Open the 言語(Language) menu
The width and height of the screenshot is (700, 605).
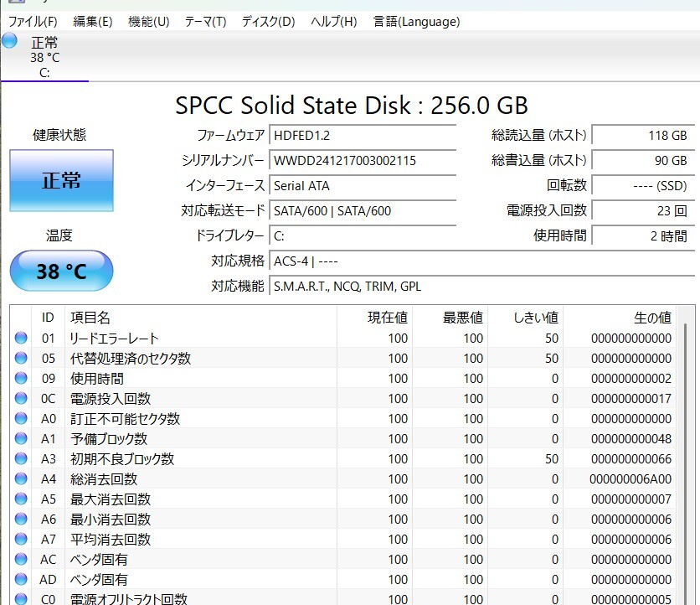(x=416, y=22)
